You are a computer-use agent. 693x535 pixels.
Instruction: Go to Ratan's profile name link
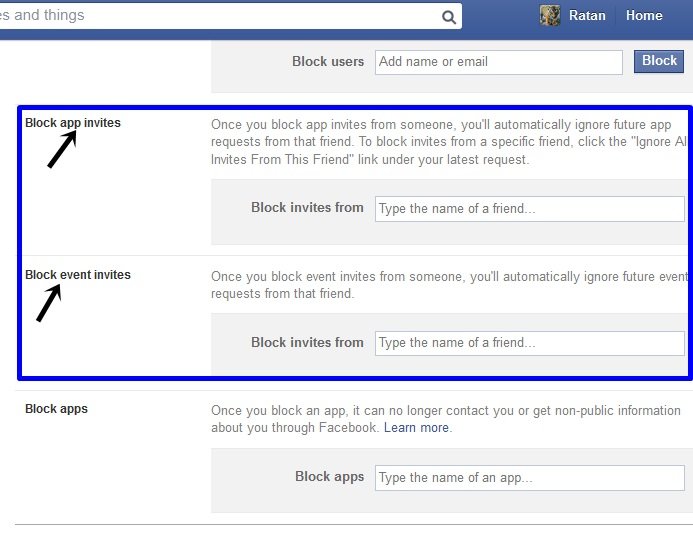(x=587, y=15)
